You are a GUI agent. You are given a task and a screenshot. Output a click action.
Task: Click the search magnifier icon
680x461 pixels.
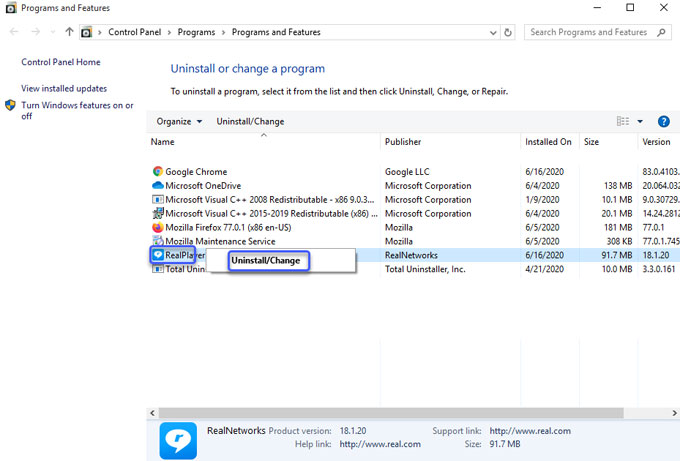coord(661,32)
